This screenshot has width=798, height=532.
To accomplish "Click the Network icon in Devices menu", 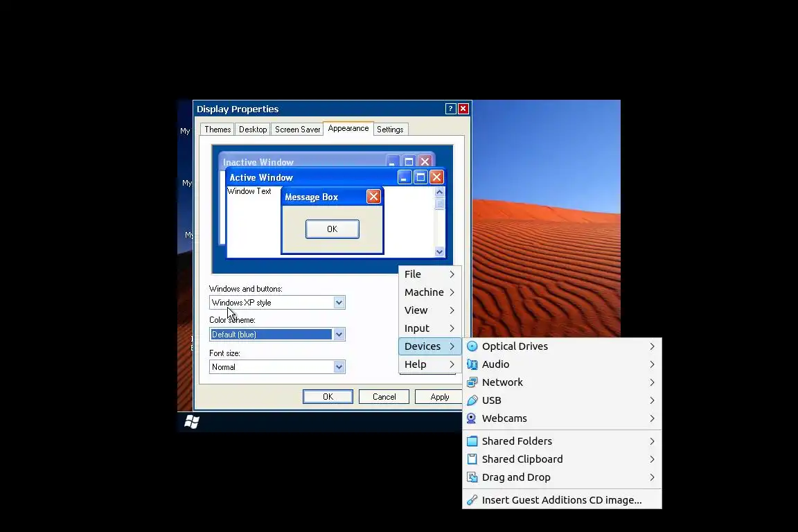I will (x=472, y=382).
